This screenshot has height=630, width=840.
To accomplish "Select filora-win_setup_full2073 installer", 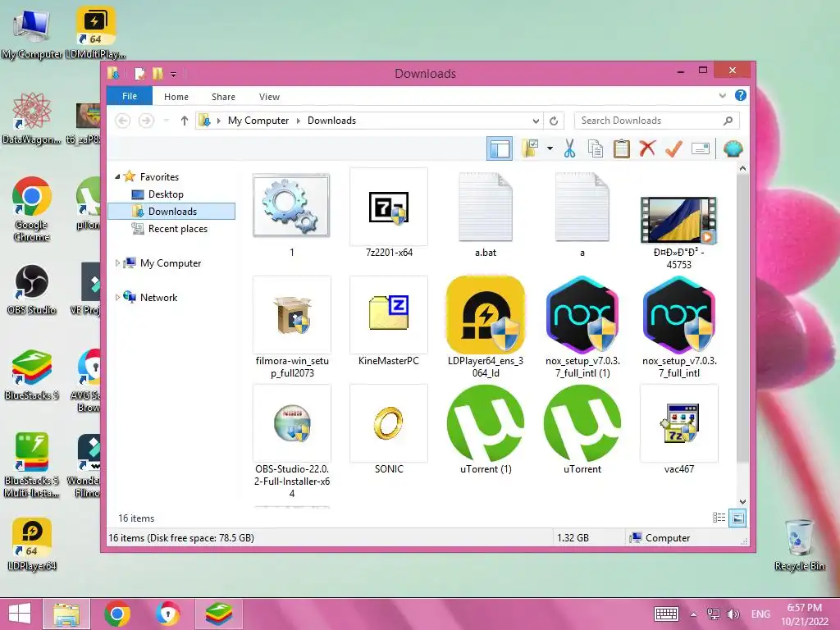I will [x=292, y=327].
